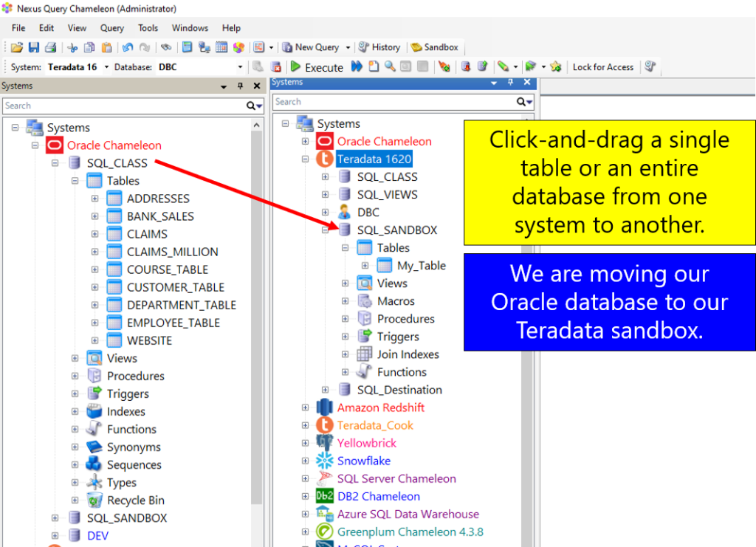Expand the Views node under SQL_SANDBOX
Viewport: 756px width, 547px height.
tap(345, 283)
